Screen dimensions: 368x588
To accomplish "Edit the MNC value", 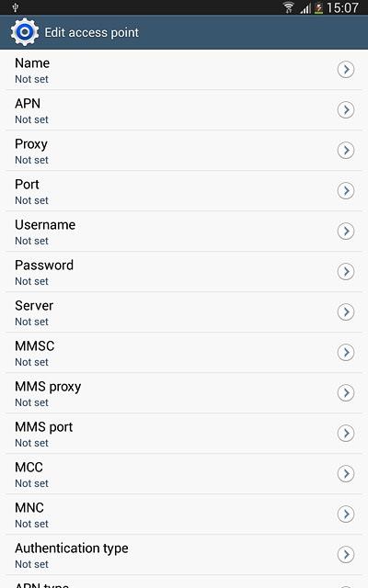I will coord(184,514).
